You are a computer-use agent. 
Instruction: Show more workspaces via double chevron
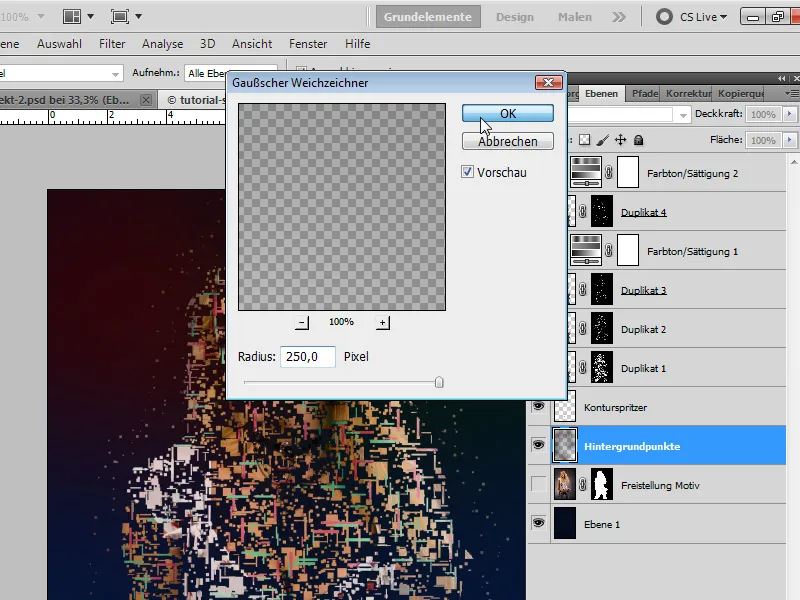click(x=619, y=17)
